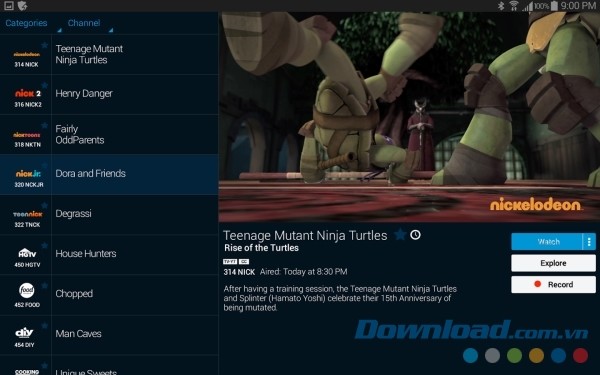Open the Nick Jr 320 NCKJR channel logo

coord(28,173)
